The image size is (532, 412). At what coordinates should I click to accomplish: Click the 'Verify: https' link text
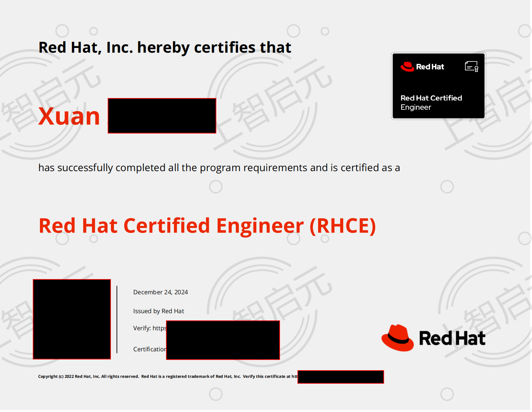tap(150, 328)
